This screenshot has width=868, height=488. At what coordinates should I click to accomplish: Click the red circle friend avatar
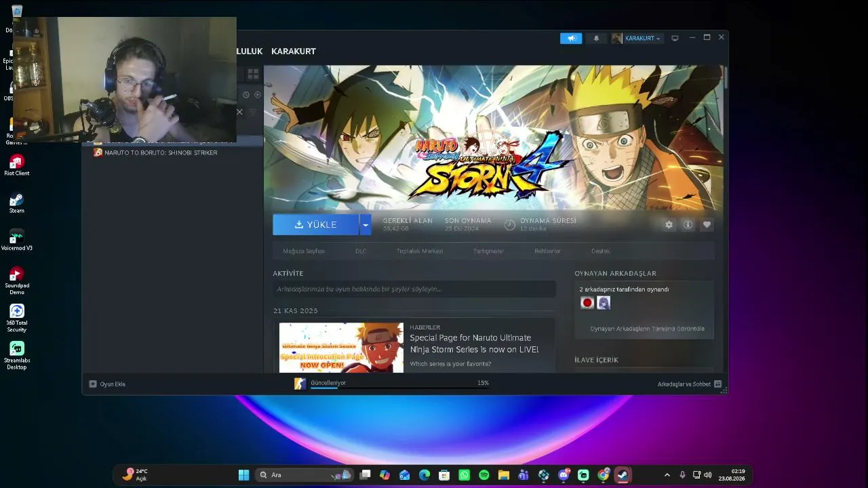coord(587,303)
